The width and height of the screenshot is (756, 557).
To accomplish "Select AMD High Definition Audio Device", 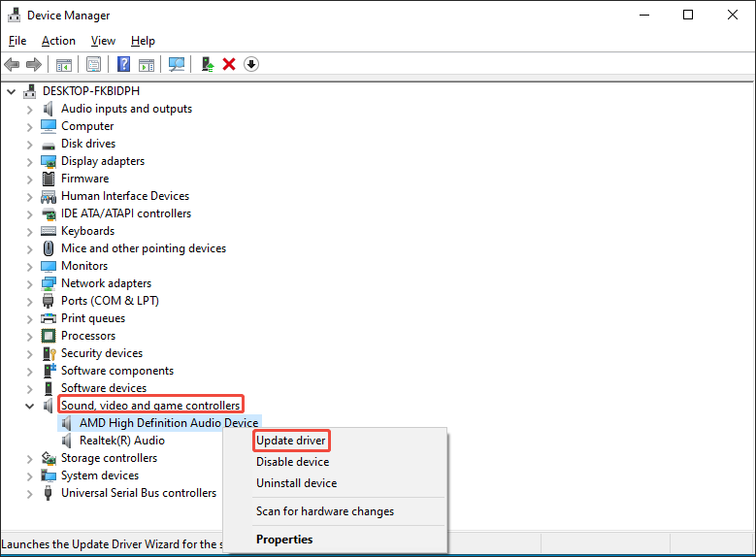I will coord(169,423).
